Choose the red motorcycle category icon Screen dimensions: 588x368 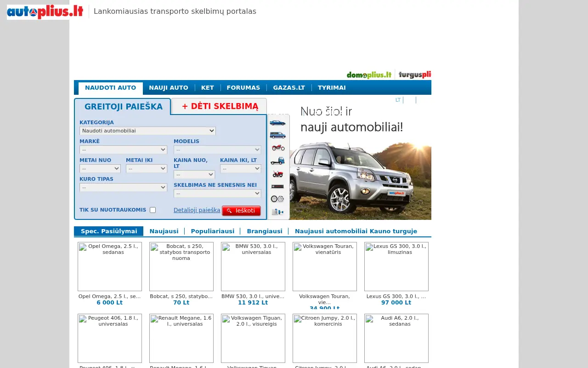[x=277, y=148]
